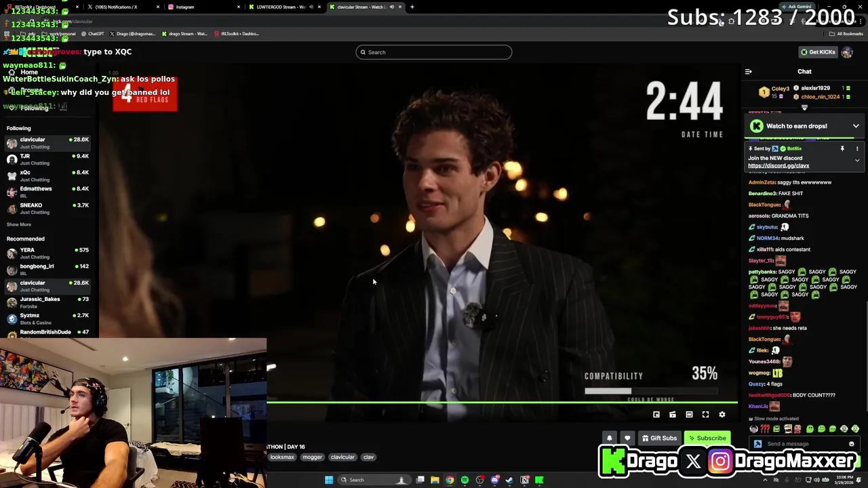Viewport: 868px width, 488px height.
Task: Open the Kick app on the taskbar
Action: (539, 480)
